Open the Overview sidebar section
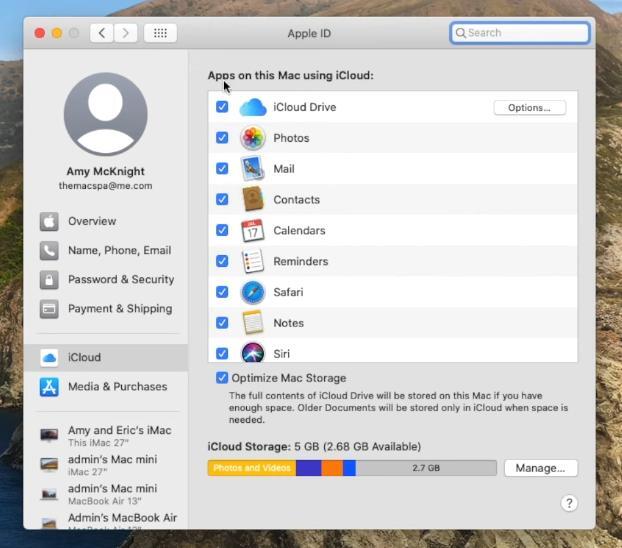 tap(91, 221)
